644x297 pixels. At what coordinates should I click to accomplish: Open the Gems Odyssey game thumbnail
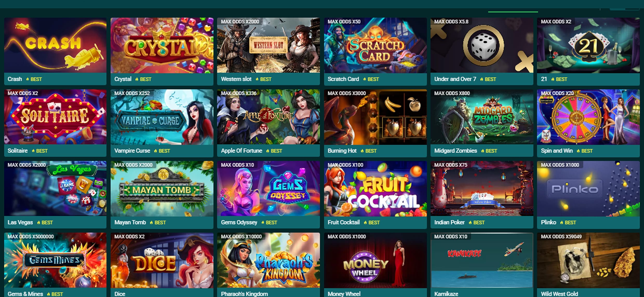click(x=268, y=188)
